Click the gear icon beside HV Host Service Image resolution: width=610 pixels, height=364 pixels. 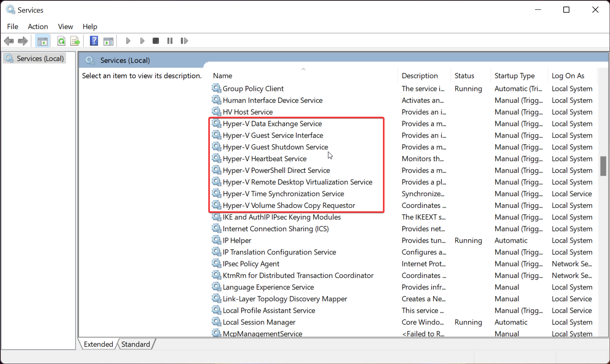pyautogui.click(x=216, y=112)
